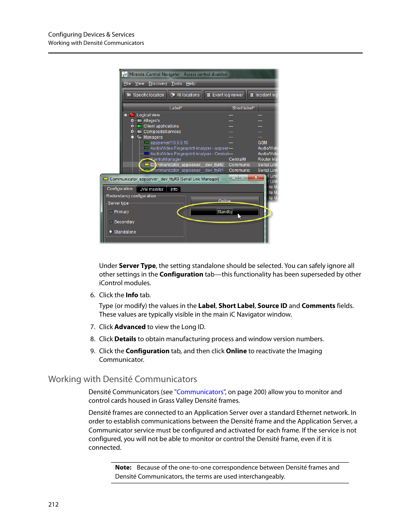This screenshot has height=532, width=411.
Task: Click the CompositeServices folder icon
Action: click(x=140, y=132)
